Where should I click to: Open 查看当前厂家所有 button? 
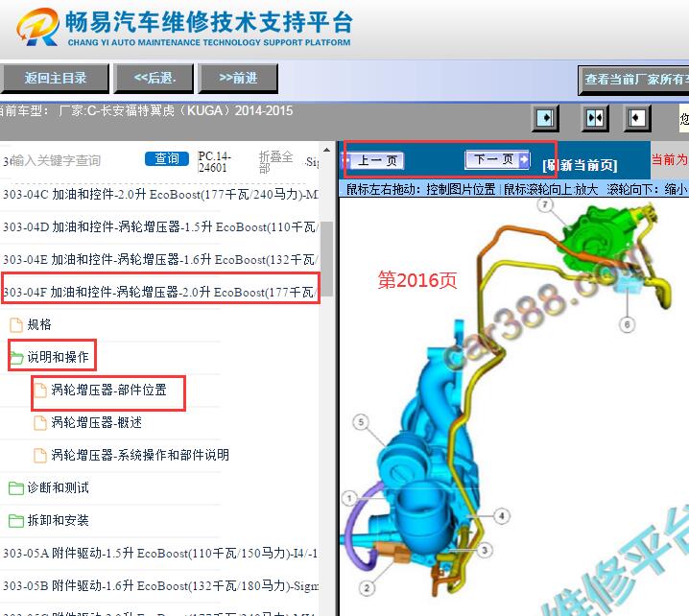tap(633, 80)
